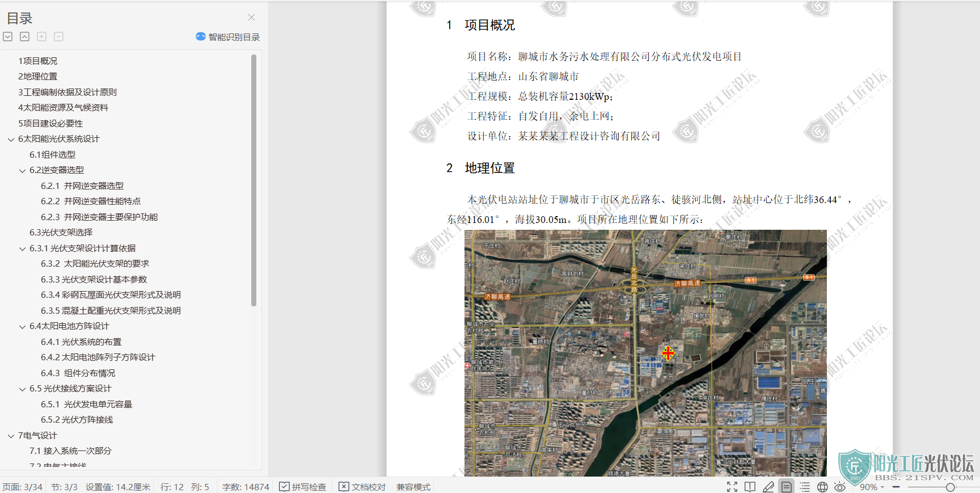Click the outline panel vertical scrollbar
Image resolution: width=980 pixels, height=493 pixels.
point(254,180)
